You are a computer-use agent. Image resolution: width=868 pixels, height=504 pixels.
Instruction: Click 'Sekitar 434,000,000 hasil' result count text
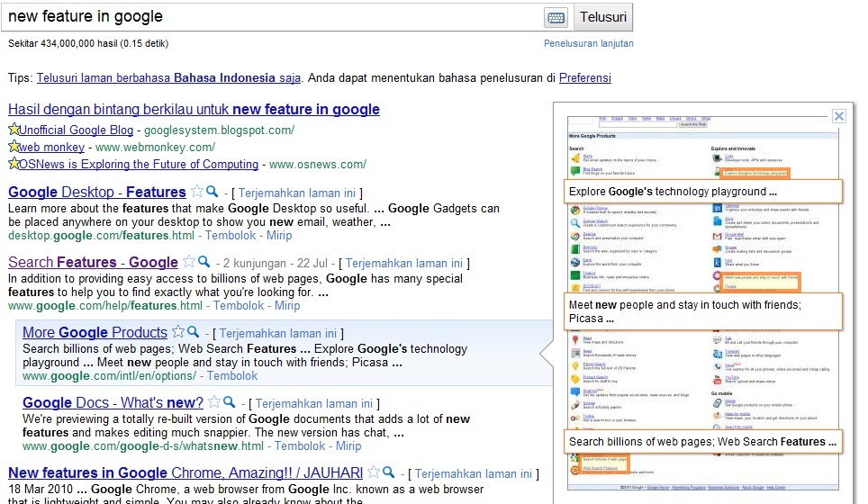point(88,43)
